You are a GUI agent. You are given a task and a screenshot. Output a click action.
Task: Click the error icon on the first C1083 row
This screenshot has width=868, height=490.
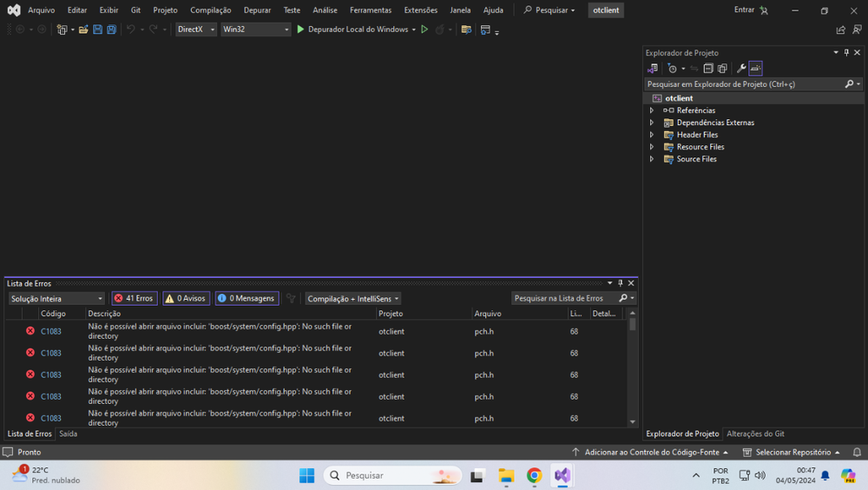pos(30,331)
